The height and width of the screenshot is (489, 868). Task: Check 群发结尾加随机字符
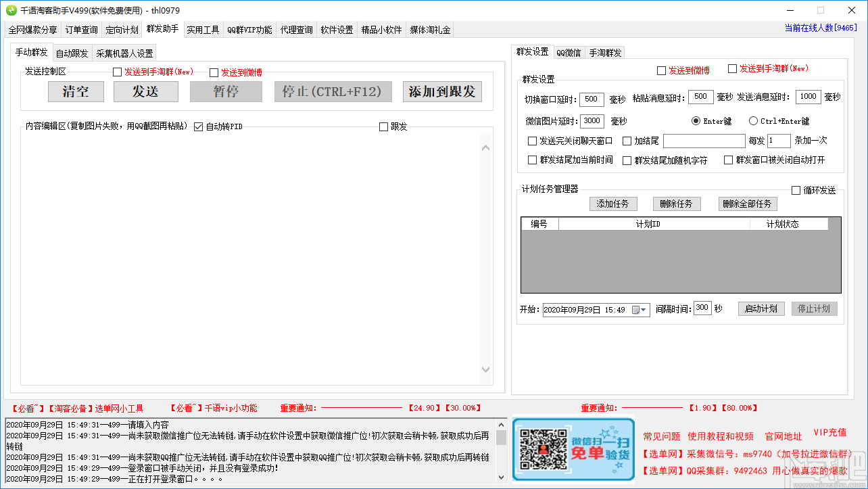627,160
